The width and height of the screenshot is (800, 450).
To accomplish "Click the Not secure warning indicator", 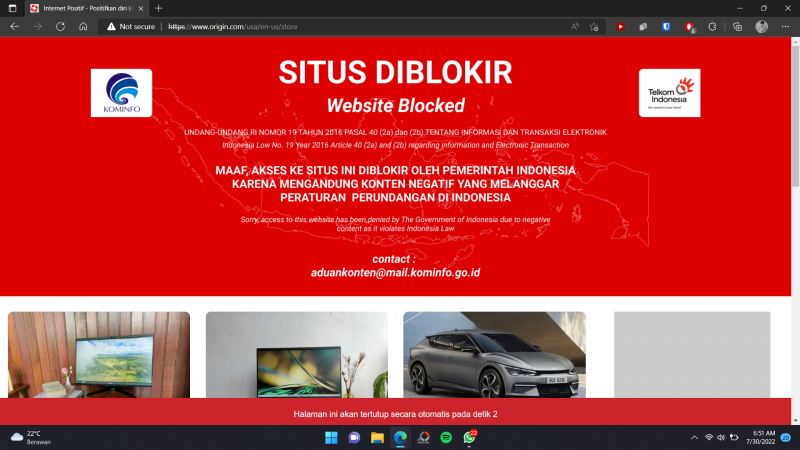I will [131, 27].
